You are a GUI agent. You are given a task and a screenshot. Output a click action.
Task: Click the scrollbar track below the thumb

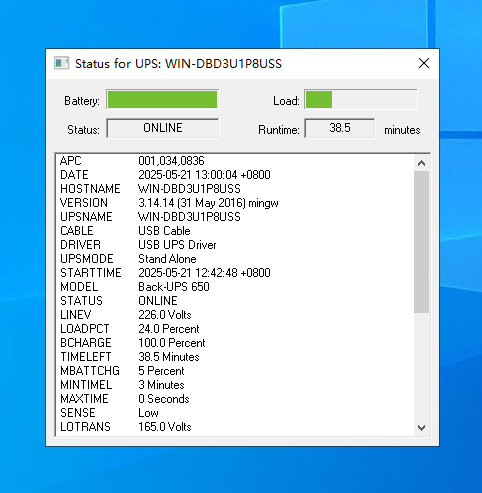click(x=421, y=366)
